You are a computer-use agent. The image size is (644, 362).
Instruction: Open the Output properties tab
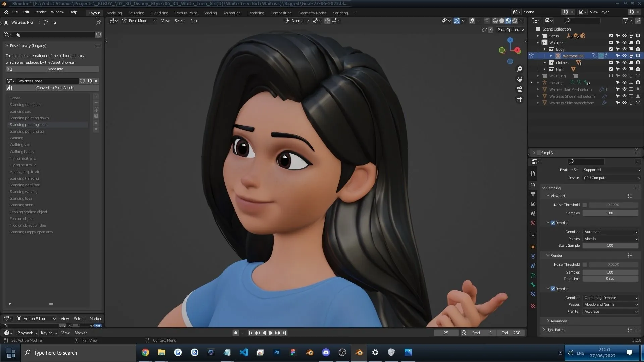(x=533, y=194)
